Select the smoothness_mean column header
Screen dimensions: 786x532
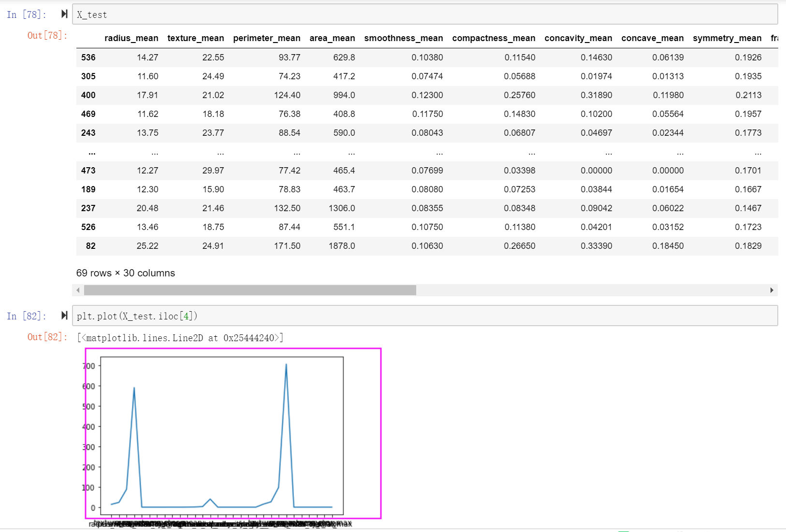click(404, 38)
